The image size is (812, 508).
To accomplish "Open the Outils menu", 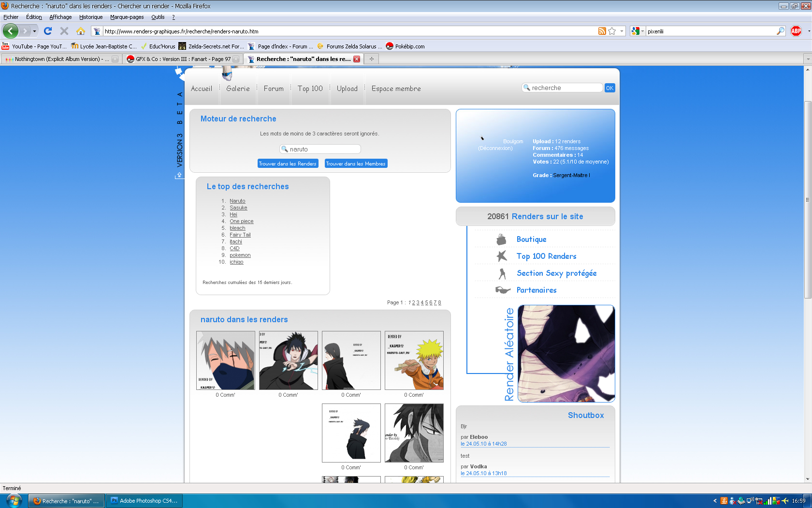I will [158, 17].
